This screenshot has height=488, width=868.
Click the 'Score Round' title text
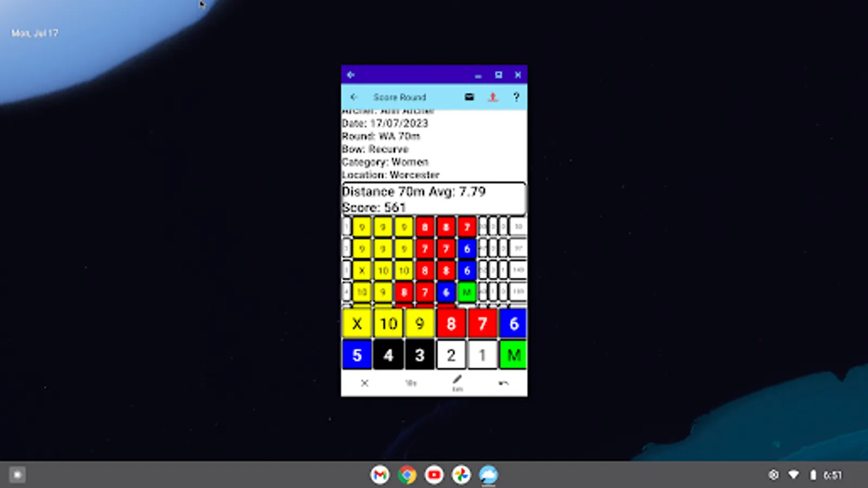(400, 97)
